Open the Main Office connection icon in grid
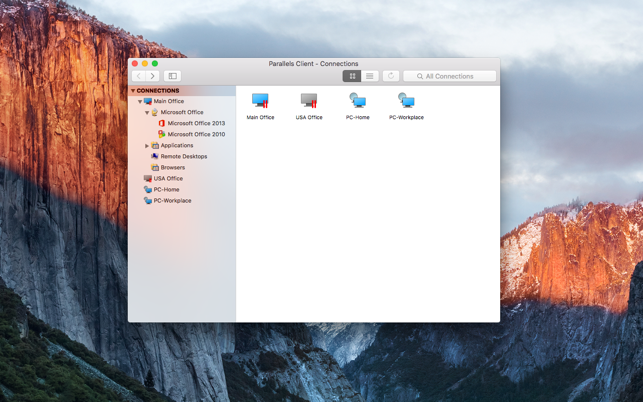 point(260,101)
